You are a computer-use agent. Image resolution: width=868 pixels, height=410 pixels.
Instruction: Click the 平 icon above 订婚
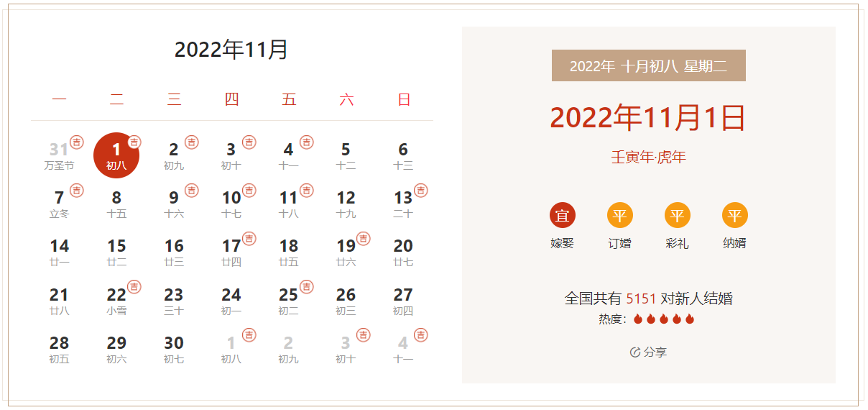point(620,215)
